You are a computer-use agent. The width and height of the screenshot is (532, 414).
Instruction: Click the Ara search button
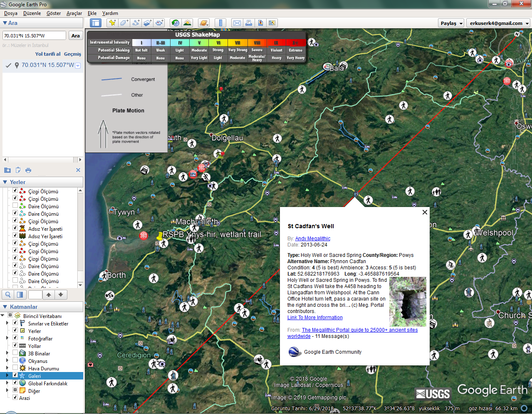[x=76, y=36]
